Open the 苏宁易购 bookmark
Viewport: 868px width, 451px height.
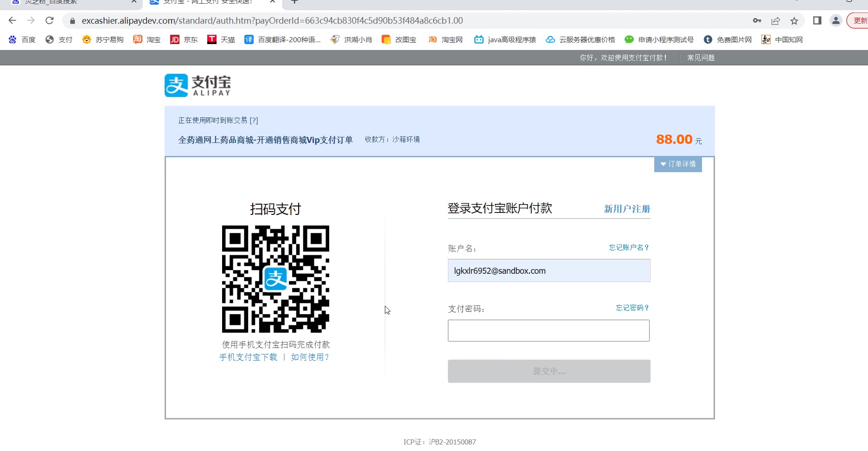tap(103, 39)
